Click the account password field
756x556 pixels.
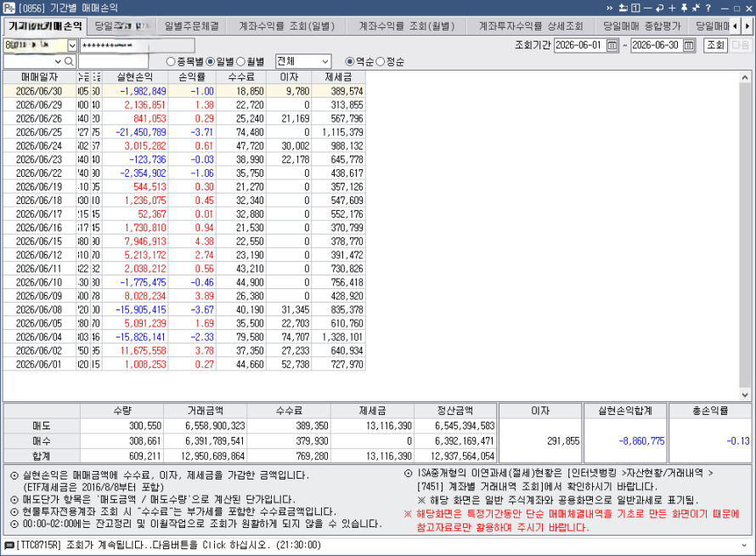pos(138,45)
